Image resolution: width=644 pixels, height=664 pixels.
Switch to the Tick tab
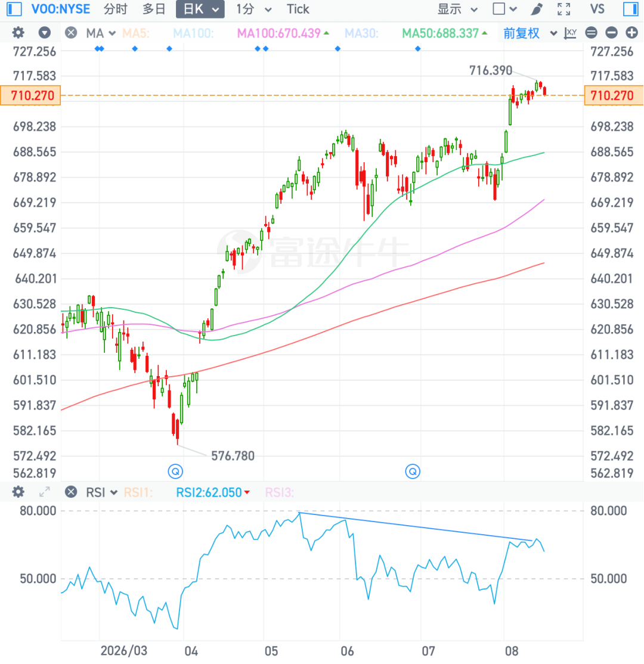[298, 9]
